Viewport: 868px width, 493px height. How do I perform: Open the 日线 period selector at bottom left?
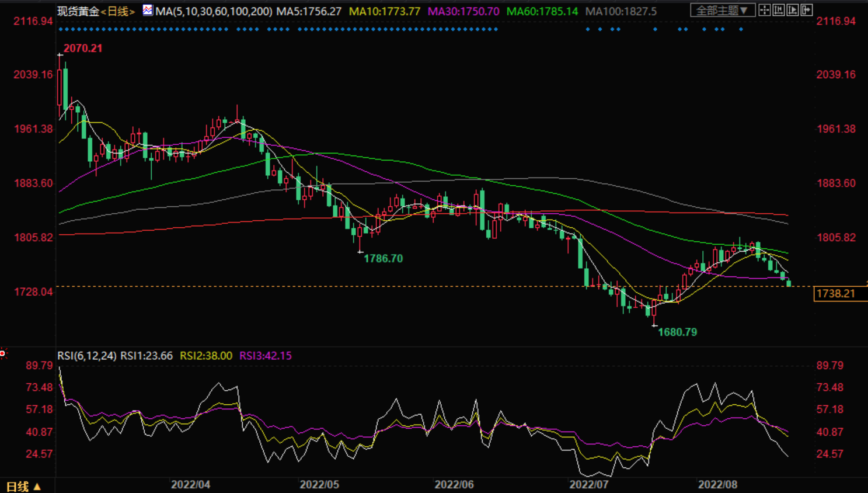[x=23, y=486]
